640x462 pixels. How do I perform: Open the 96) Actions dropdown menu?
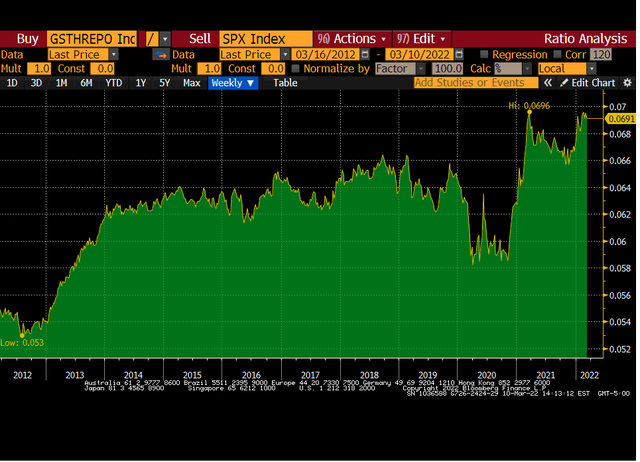[x=353, y=39]
